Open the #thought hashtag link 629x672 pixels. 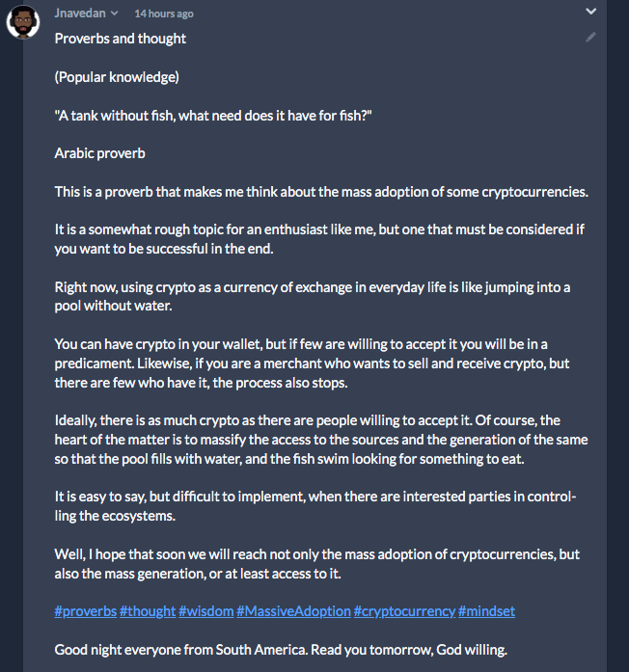148,611
